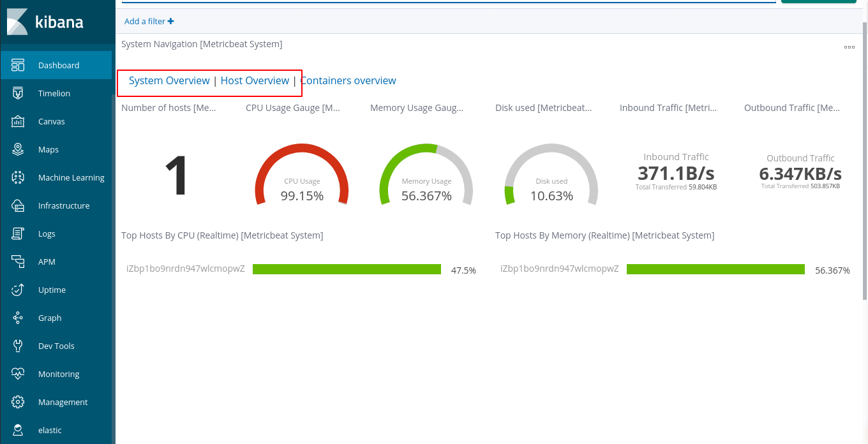Click the CPU Usage Gauge panel title
Screen dimensions: 868x444
pos(293,108)
